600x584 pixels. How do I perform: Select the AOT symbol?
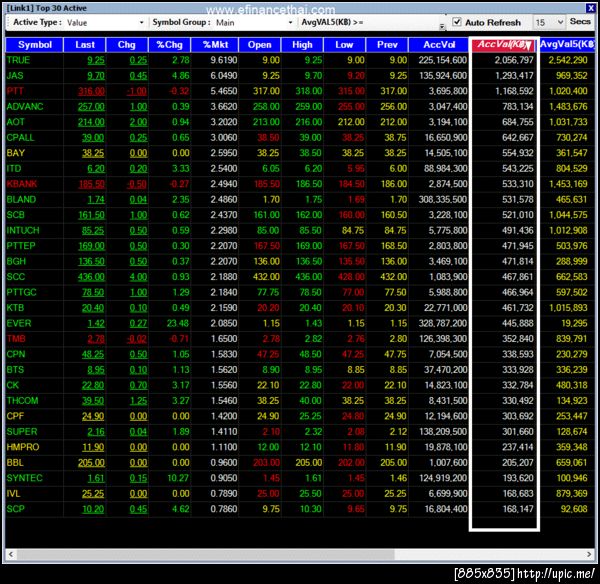(x=16, y=122)
